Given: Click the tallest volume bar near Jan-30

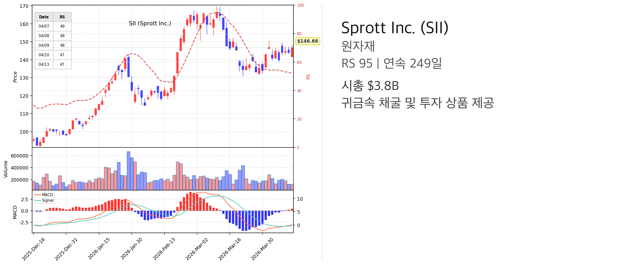Looking at the screenshot, I should [x=128, y=171].
